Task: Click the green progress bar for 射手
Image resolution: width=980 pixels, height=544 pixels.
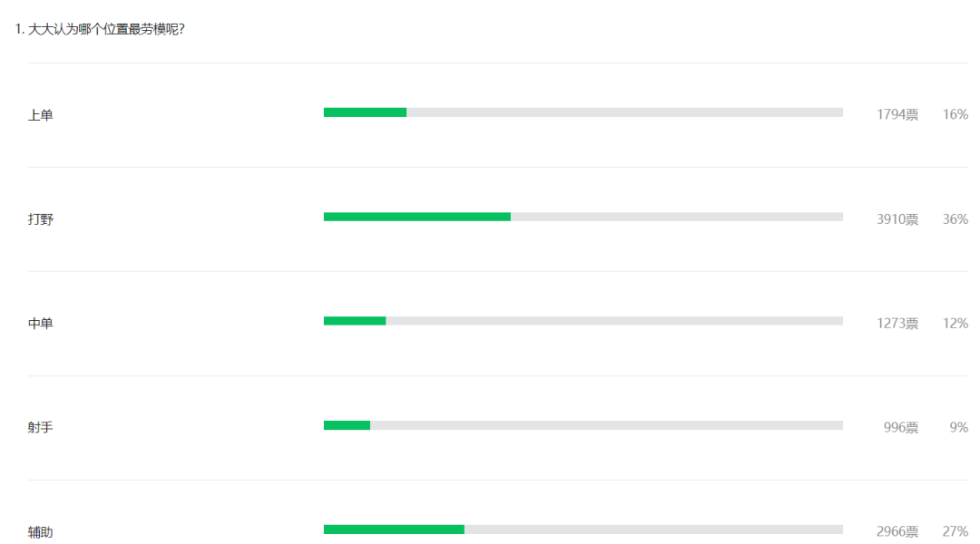Action: click(347, 425)
